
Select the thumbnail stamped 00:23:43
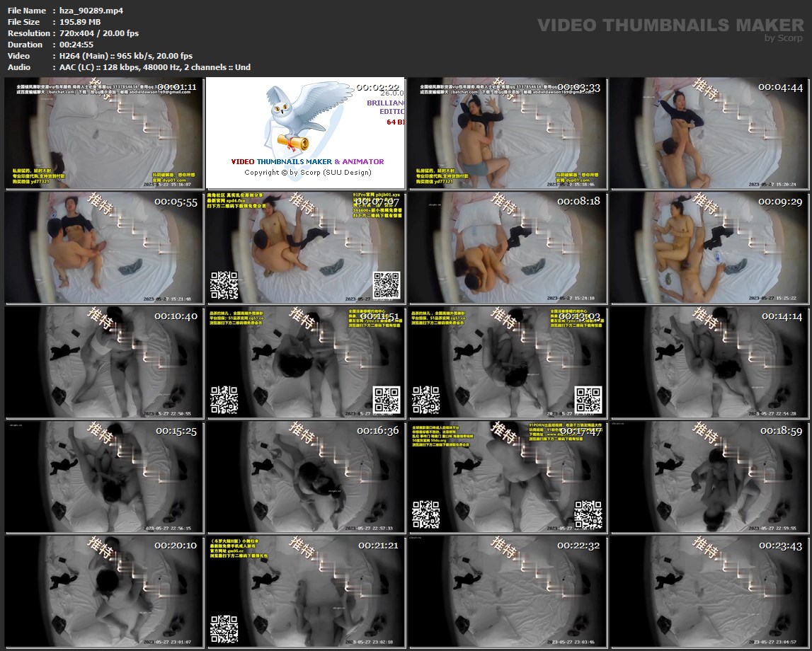tap(710, 592)
